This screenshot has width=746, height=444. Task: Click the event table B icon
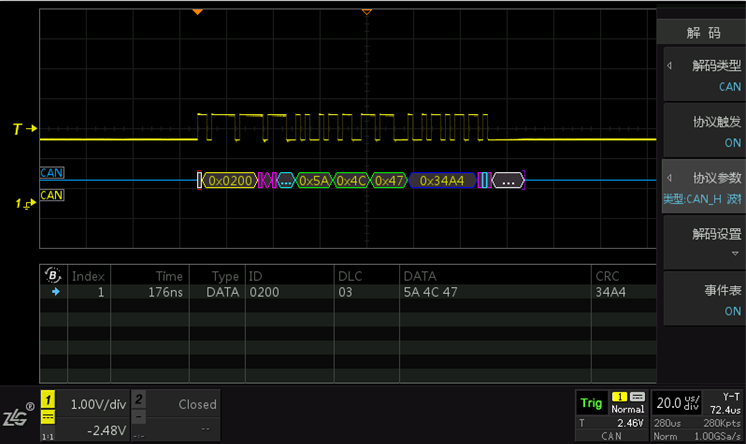point(53,275)
